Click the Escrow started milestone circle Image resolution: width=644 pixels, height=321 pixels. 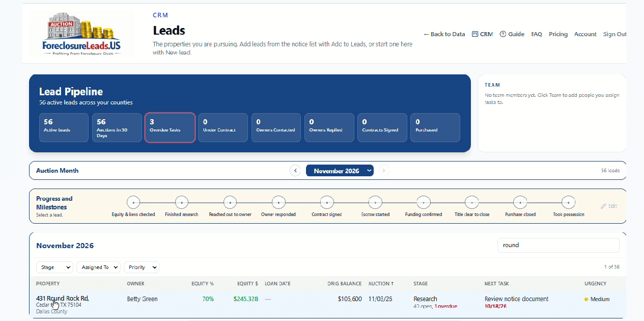coord(375,202)
